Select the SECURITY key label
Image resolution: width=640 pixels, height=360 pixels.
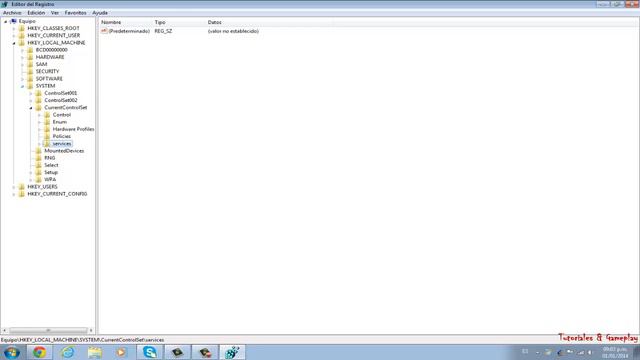point(47,71)
